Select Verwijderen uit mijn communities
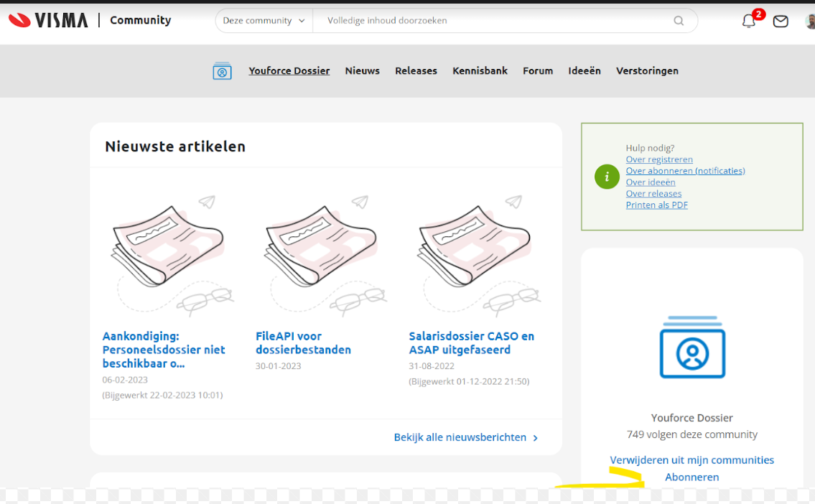The image size is (815, 504). pos(691,459)
